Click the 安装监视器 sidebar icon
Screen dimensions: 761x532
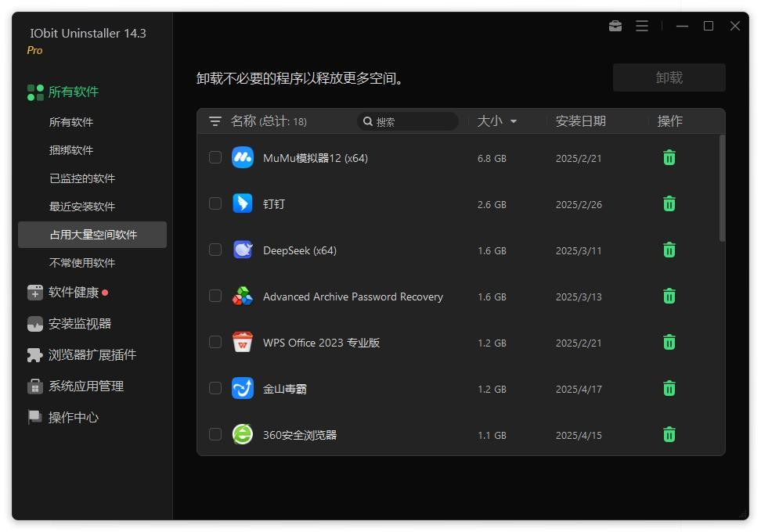point(35,324)
